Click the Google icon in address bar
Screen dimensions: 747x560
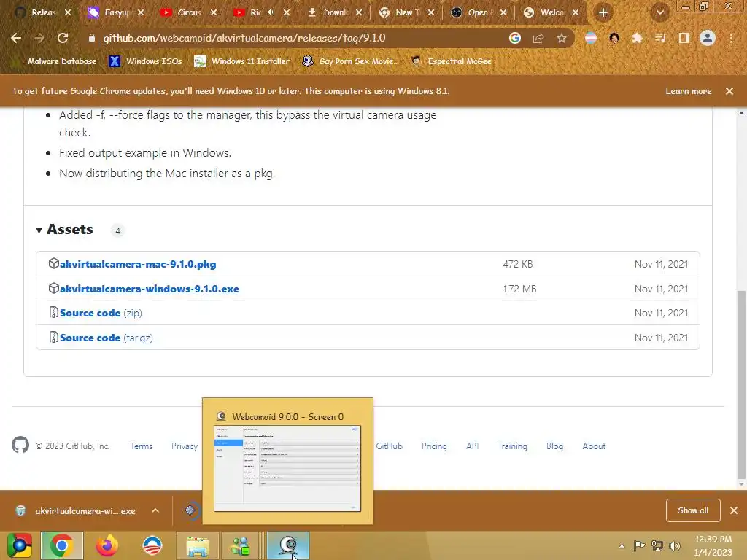click(x=515, y=38)
